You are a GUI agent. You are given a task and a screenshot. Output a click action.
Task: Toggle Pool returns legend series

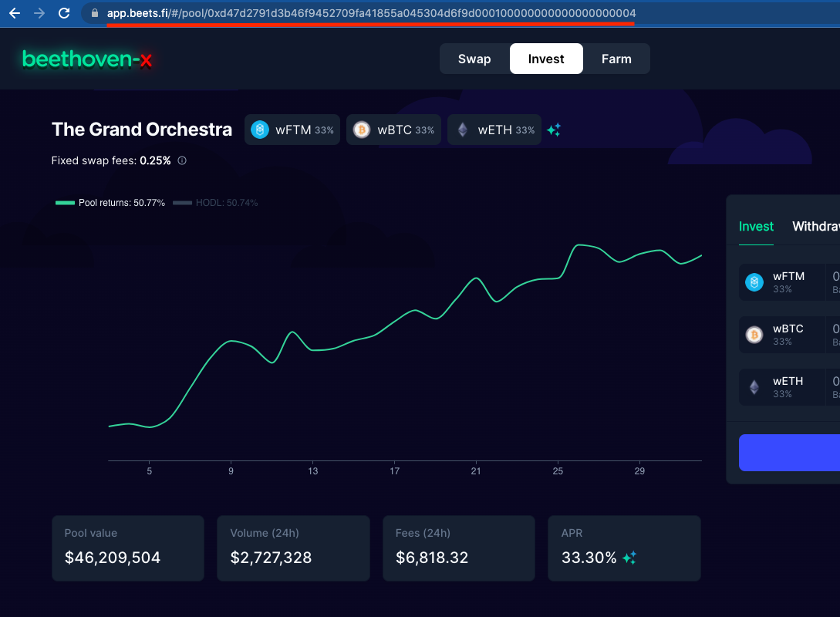point(110,202)
